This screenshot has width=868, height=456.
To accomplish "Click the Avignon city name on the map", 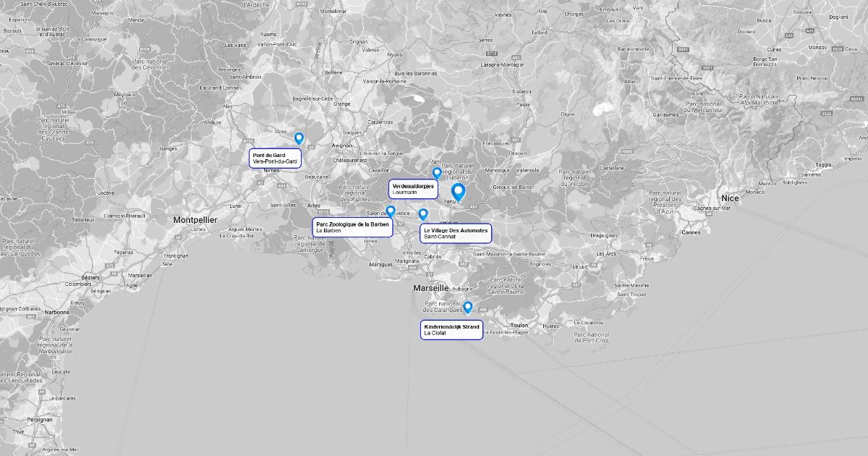I will (342, 145).
